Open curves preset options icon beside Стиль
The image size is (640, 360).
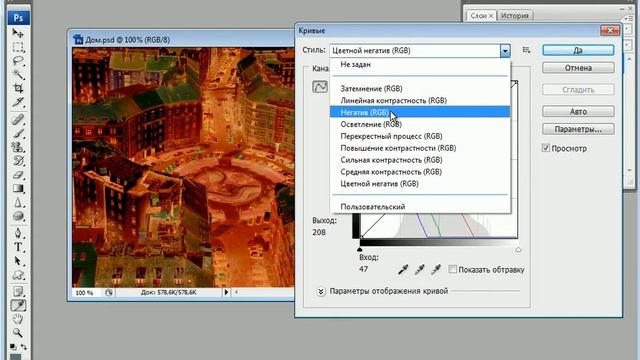click(527, 50)
